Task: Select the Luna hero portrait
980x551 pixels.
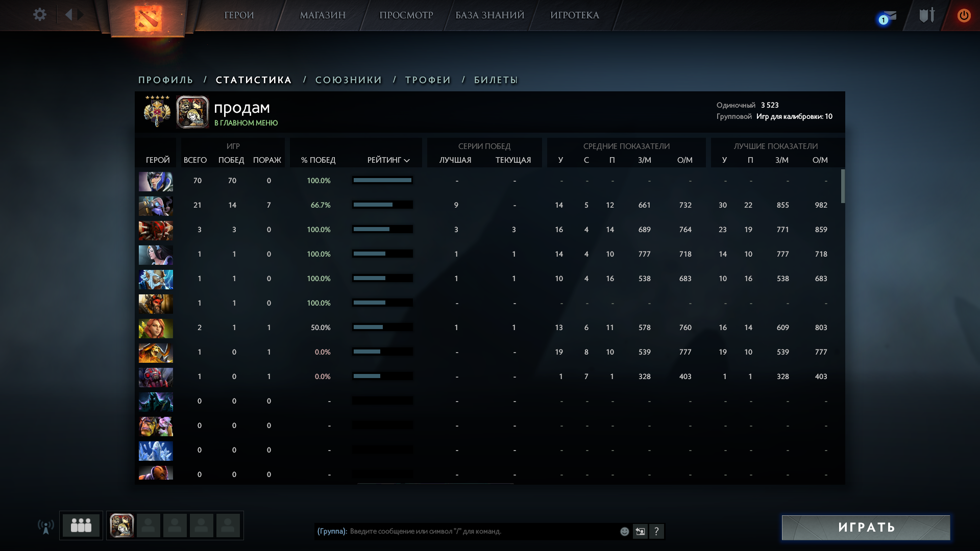Action: 156,182
